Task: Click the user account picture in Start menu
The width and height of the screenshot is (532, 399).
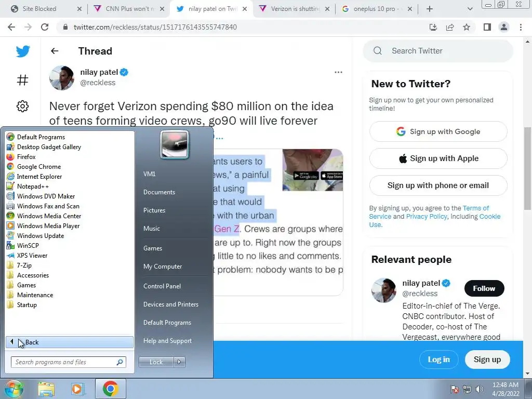Action: [175, 145]
